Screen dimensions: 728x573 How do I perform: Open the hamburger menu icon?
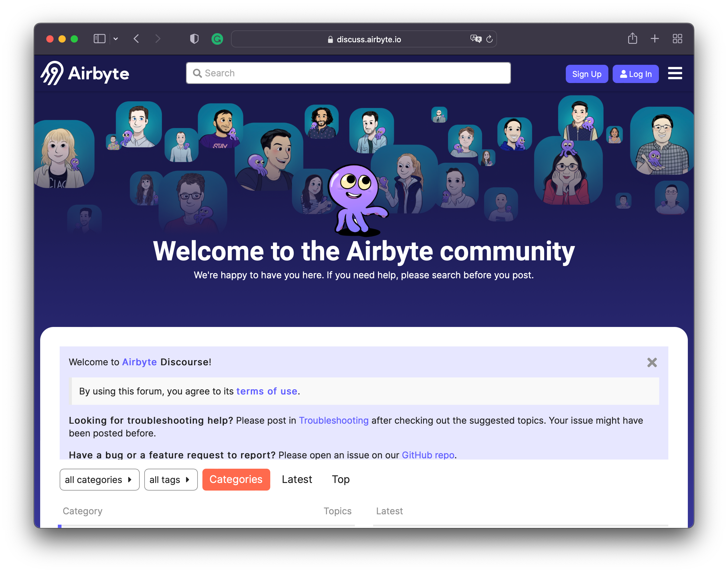675,73
